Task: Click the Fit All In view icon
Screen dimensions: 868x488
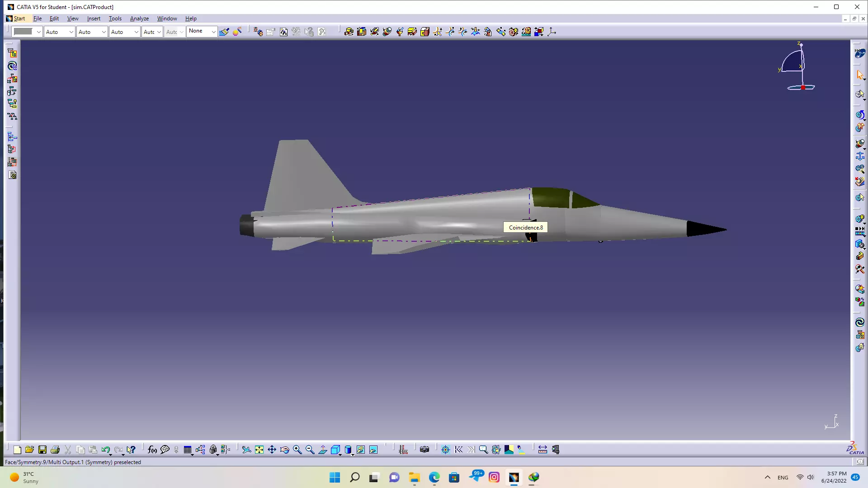Action: tap(259, 450)
